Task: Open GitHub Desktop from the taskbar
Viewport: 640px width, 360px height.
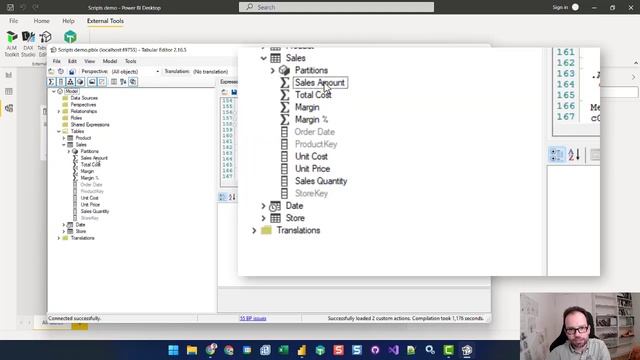Action: [375, 350]
